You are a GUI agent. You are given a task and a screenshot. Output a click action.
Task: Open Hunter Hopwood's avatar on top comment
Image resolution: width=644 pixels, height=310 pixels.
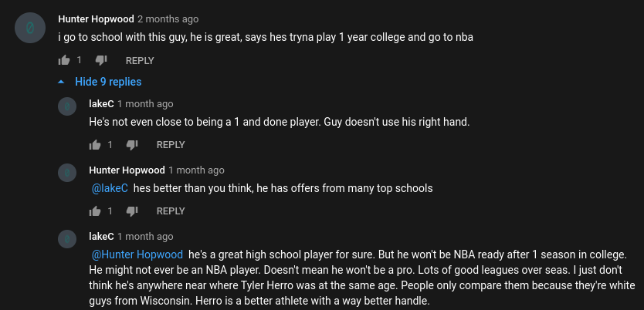(30, 29)
